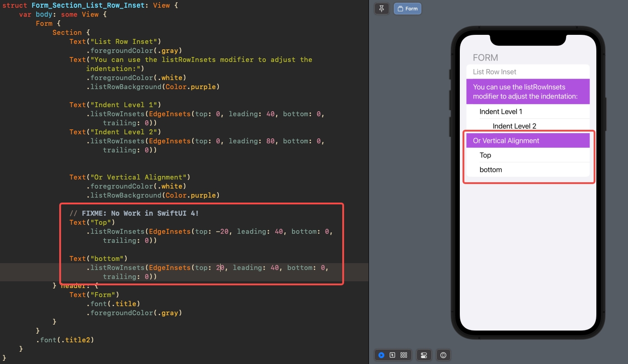Tap the 'bottom' row in the phone preview
Viewport: 628px width, 364px height.
pyautogui.click(x=491, y=170)
